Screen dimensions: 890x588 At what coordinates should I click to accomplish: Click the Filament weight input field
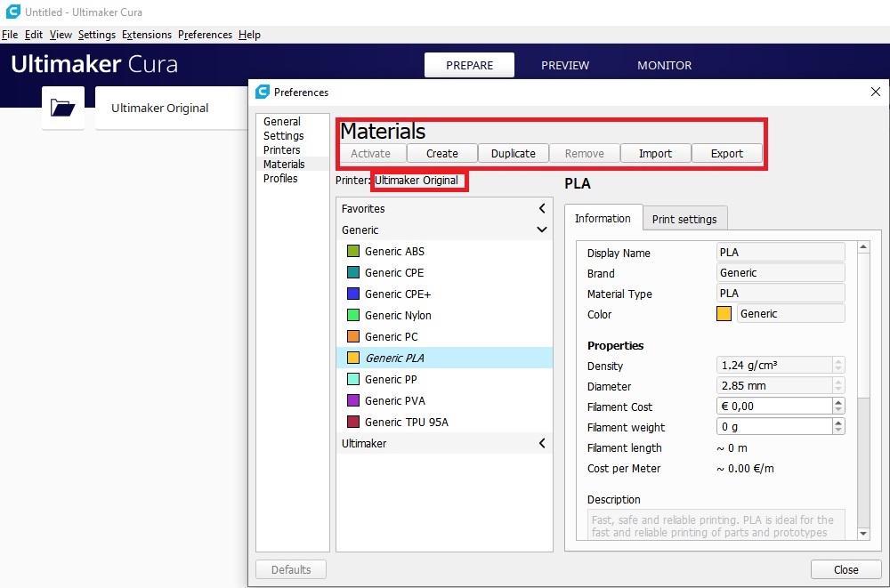(775, 427)
